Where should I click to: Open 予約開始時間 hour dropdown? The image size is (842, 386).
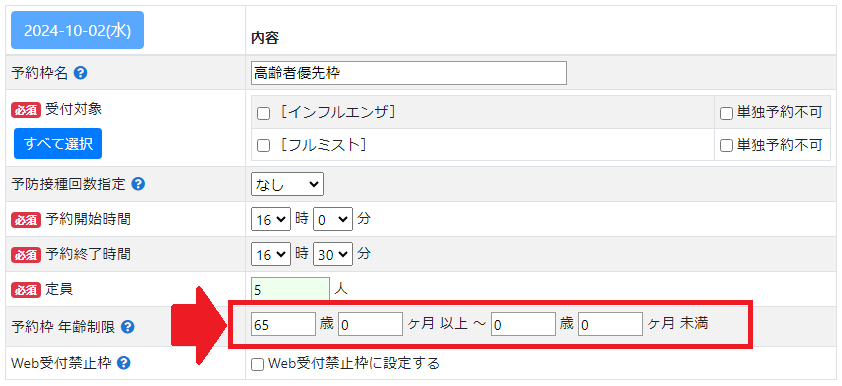[x=271, y=220]
